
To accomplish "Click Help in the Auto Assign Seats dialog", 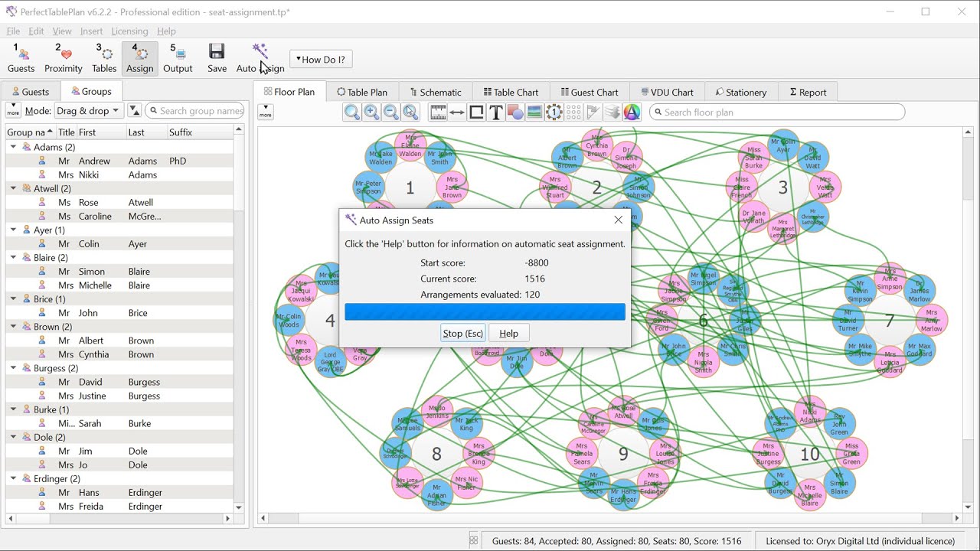I will click(x=508, y=333).
